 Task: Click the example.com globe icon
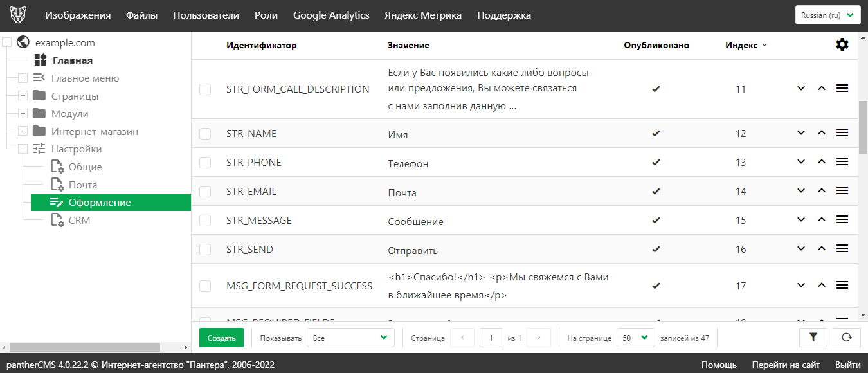(x=23, y=42)
